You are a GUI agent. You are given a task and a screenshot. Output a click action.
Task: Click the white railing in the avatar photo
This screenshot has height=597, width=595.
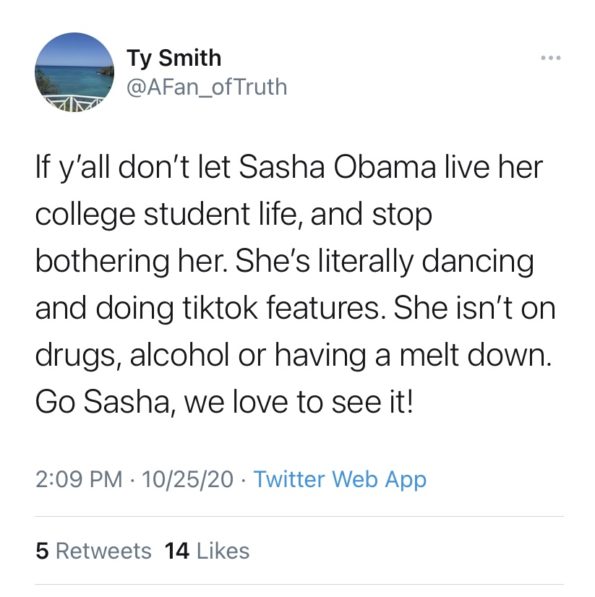point(74,102)
